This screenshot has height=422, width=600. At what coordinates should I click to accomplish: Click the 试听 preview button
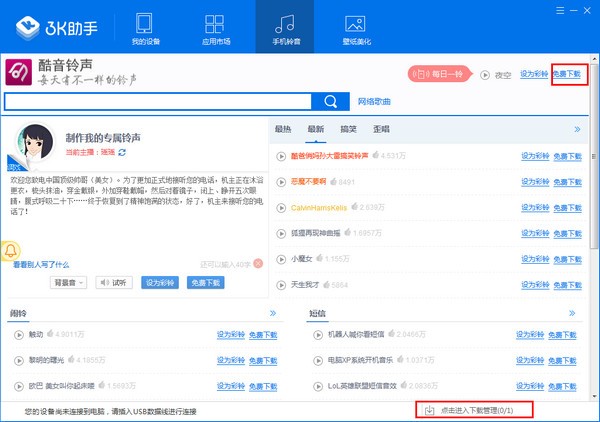(114, 283)
